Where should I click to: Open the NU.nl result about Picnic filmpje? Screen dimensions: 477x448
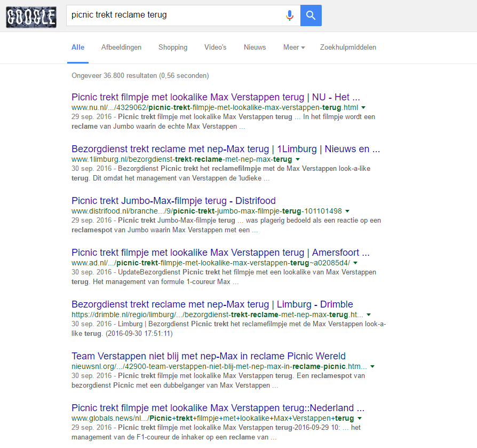(216, 97)
